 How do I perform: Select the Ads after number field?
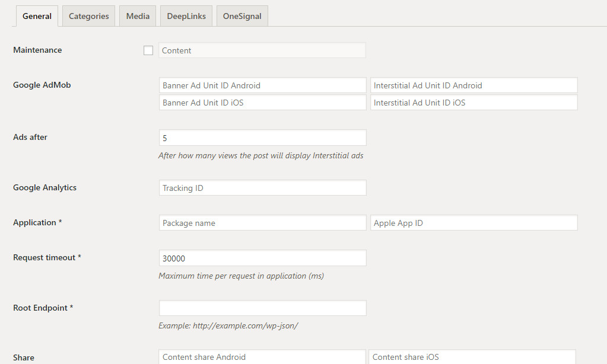(x=262, y=138)
